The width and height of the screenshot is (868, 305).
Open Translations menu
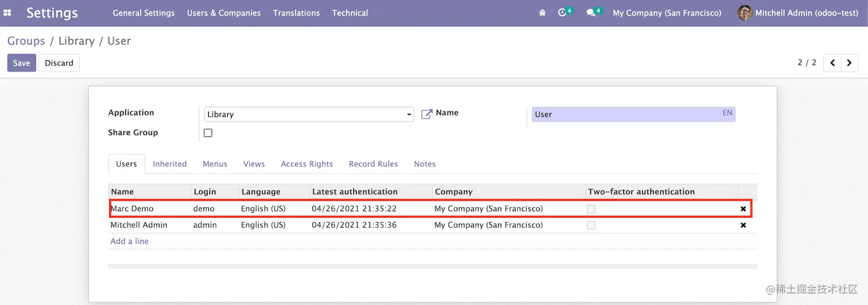click(x=296, y=13)
